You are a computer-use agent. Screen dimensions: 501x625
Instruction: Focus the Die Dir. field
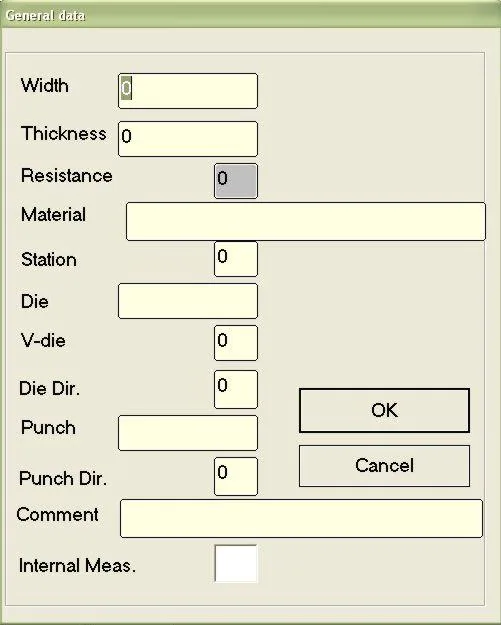(x=236, y=389)
